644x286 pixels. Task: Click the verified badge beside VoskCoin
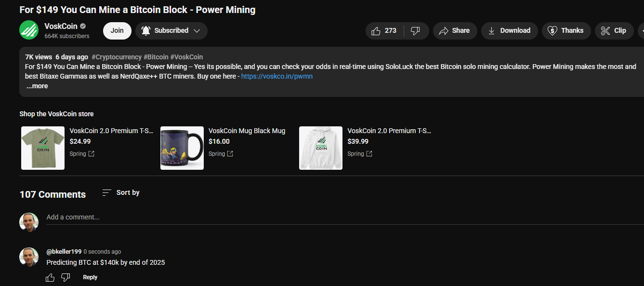point(83,27)
